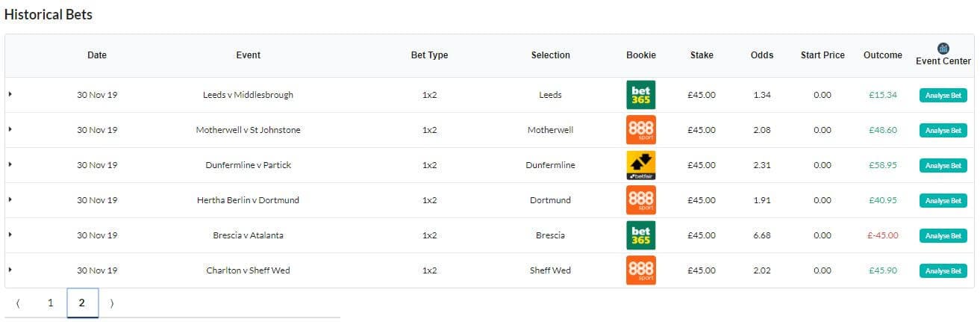Click the 888sport logo for Motherwell bet
This screenshot has width=980, height=322.
coord(640,130)
